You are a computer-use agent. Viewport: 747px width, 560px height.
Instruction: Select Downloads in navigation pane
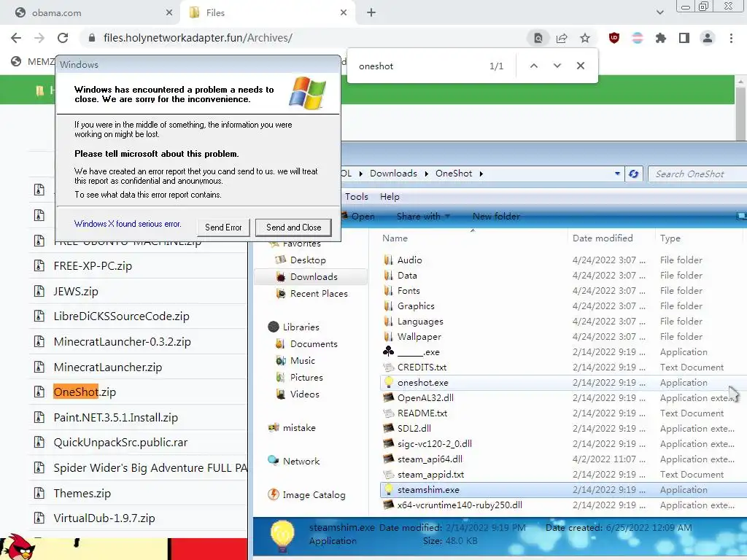[311, 276]
